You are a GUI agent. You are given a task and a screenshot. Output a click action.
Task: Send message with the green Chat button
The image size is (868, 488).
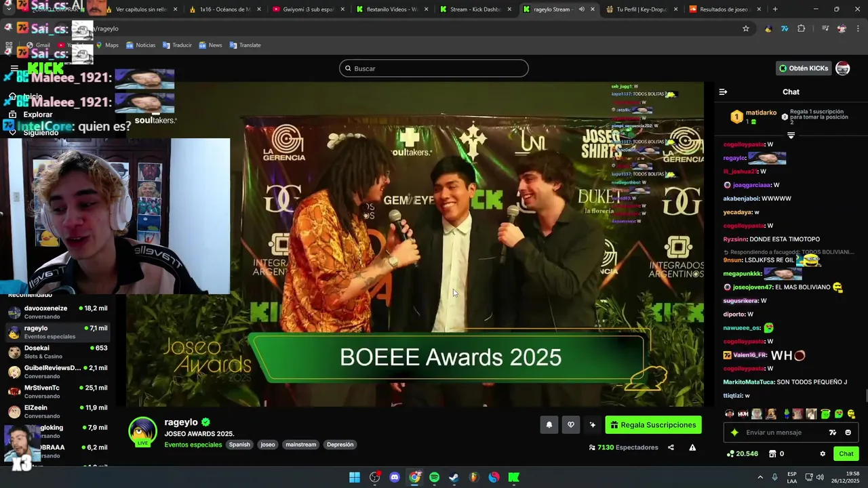(x=846, y=454)
